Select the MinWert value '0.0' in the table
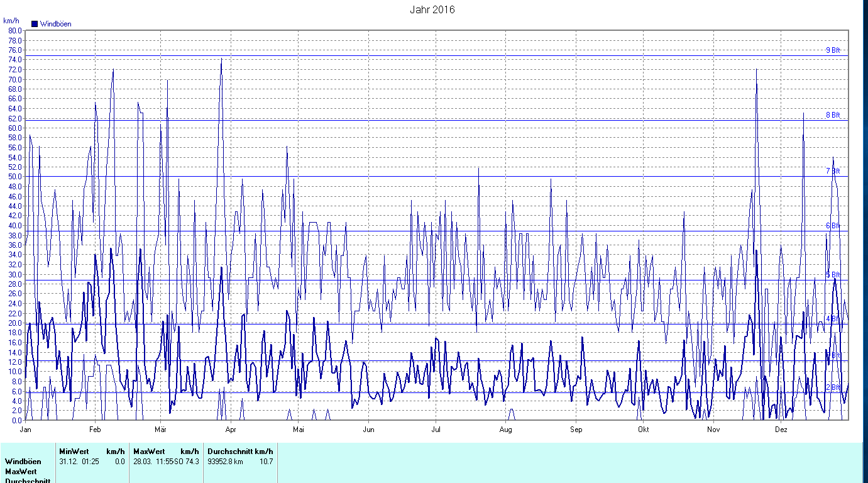 click(x=120, y=462)
